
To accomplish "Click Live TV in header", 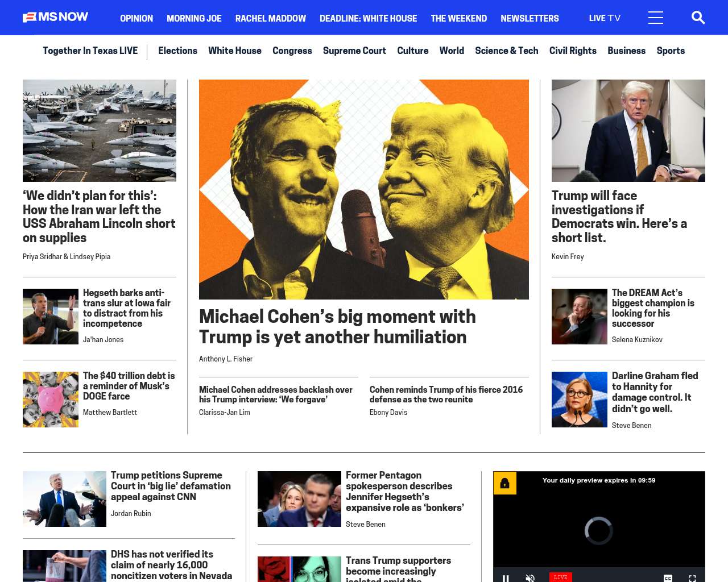I will pos(605,18).
